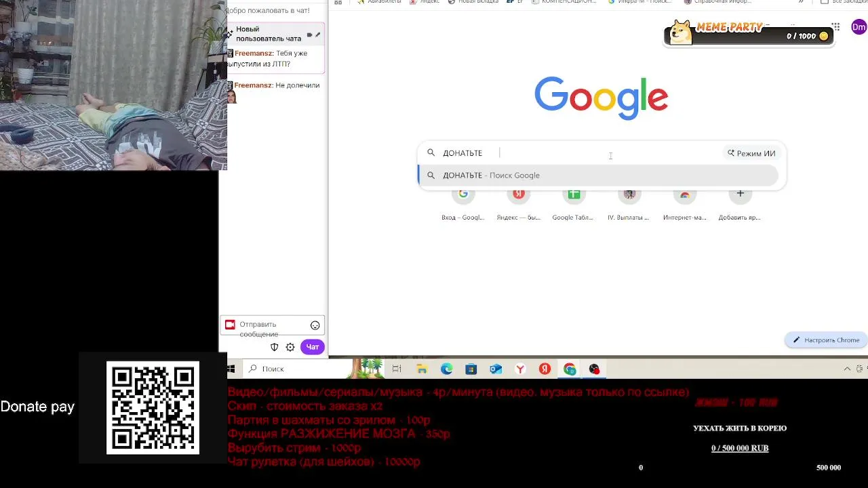Open the red Яндекс icon on taskbar
The image size is (868, 488).
(545, 369)
